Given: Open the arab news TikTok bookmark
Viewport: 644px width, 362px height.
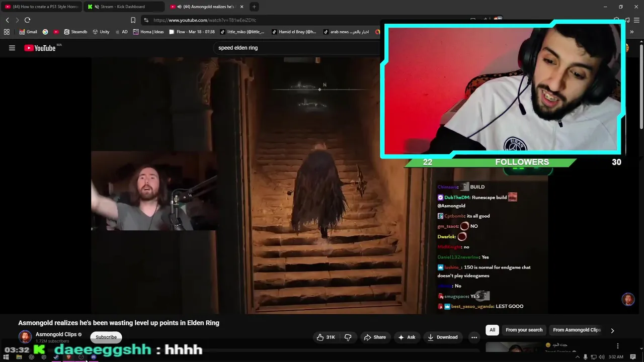Looking at the screenshot, I should 346,32.
